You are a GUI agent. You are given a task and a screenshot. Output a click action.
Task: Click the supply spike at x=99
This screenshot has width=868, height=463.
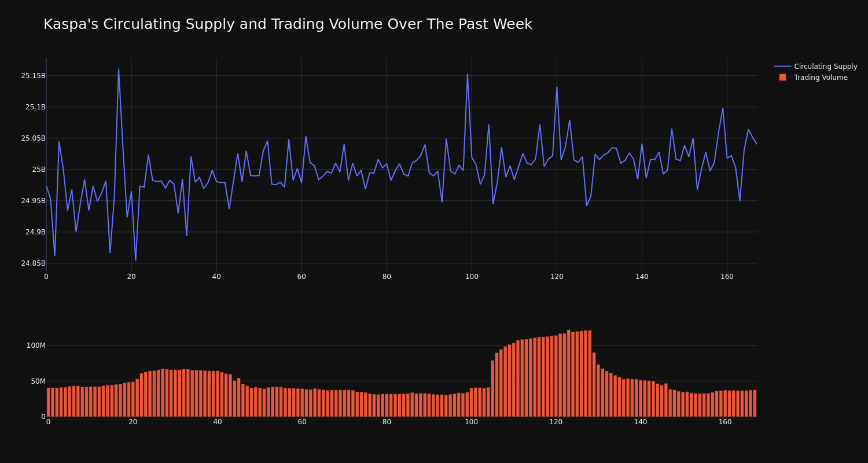click(468, 74)
